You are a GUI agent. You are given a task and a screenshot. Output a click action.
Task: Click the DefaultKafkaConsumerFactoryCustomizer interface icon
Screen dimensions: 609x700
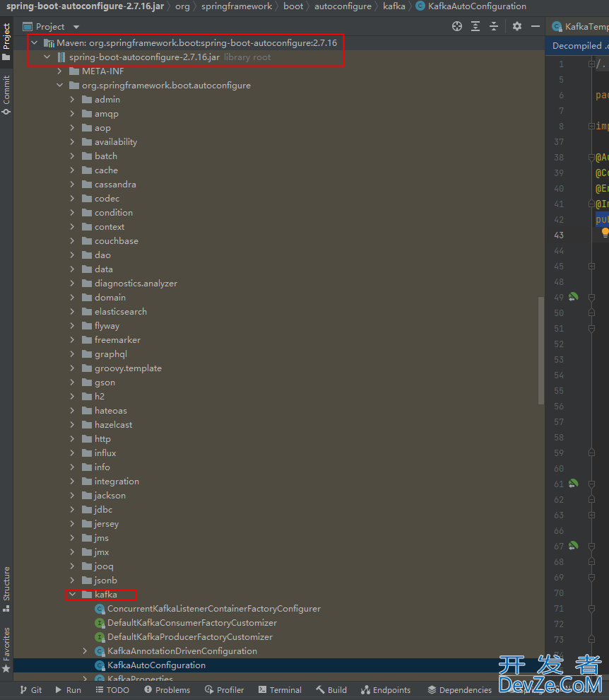100,623
